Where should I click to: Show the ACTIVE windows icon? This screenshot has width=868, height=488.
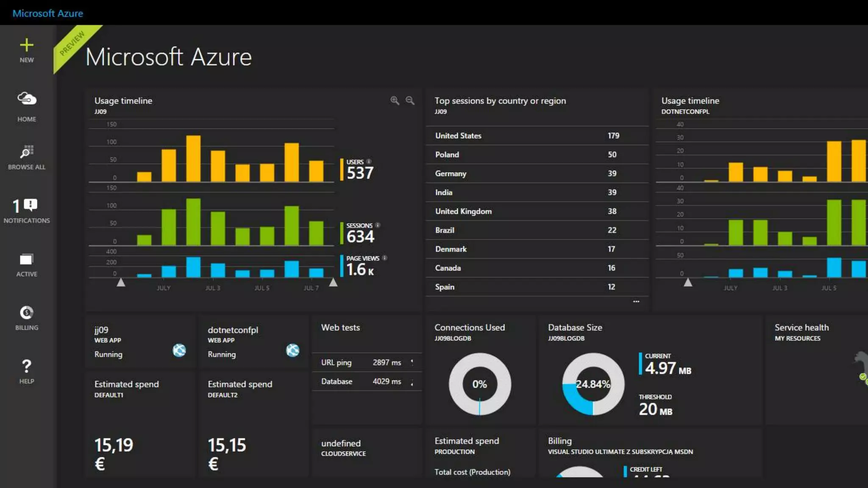coord(26,259)
